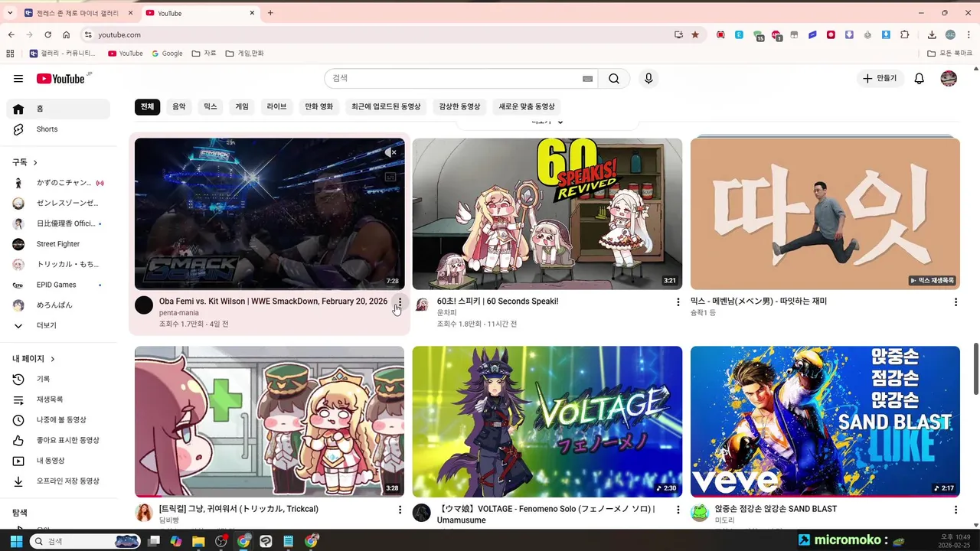This screenshot has height=551, width=980.
Task: Open penta-mania channel avatar
Action: 144,305
